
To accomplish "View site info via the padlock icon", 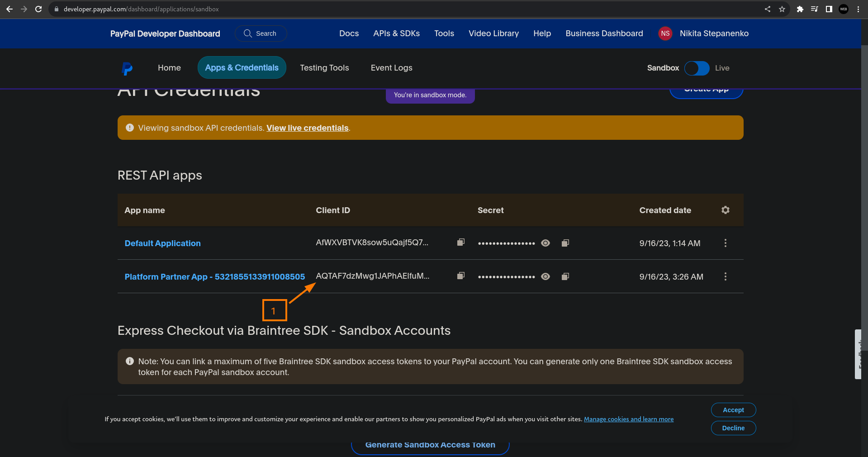I will [x=57, y=9].
